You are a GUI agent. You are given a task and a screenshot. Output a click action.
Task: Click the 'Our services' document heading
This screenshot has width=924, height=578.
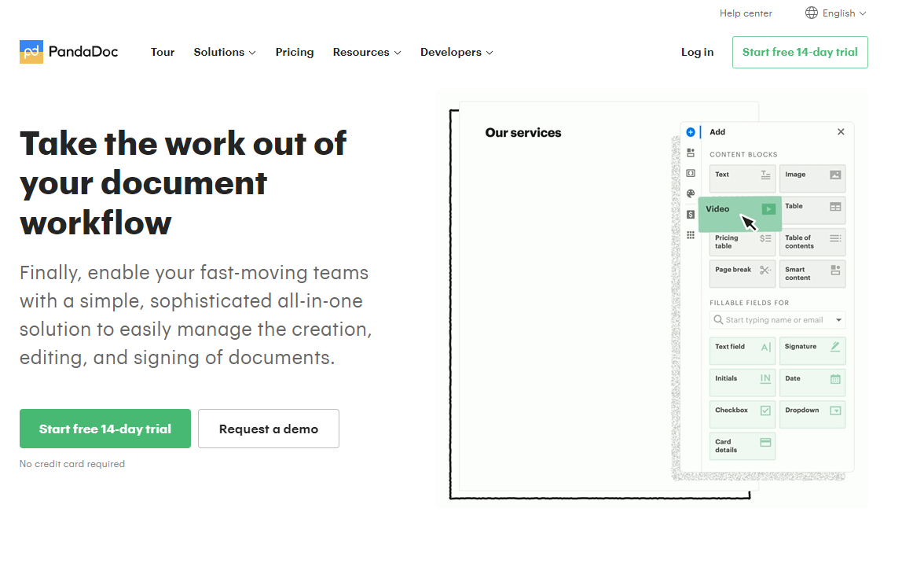coord(523,133)
